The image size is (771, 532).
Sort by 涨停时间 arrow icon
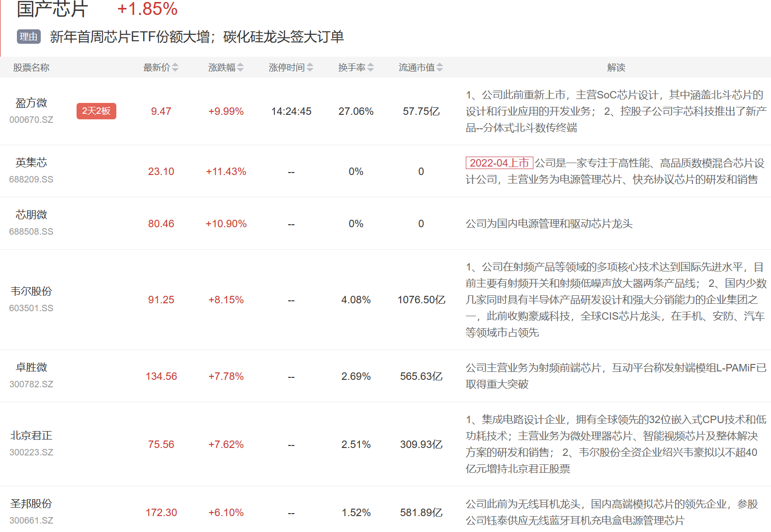310,68
